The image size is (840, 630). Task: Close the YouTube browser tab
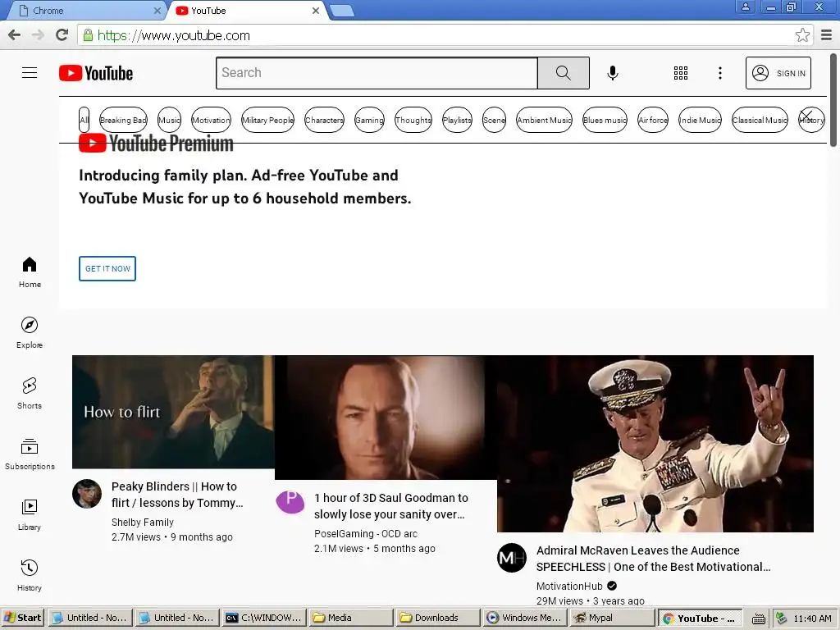(316, 11)
